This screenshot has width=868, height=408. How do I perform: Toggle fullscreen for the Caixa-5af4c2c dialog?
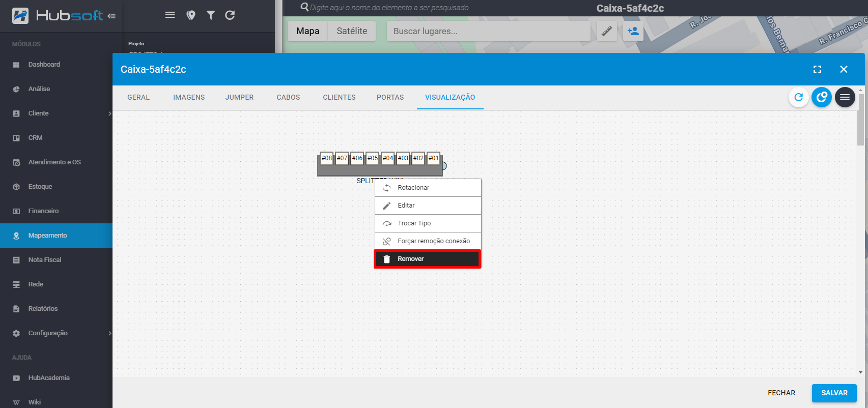point(817,69)
